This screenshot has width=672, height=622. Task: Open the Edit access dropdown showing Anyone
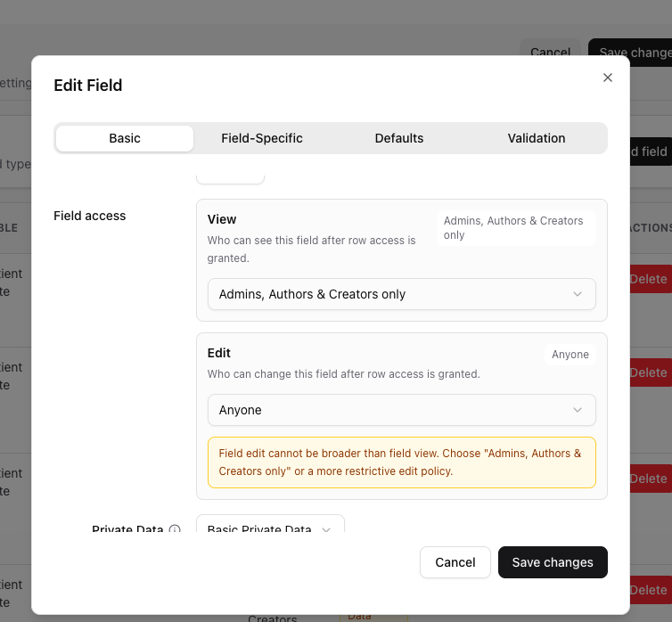402,410
